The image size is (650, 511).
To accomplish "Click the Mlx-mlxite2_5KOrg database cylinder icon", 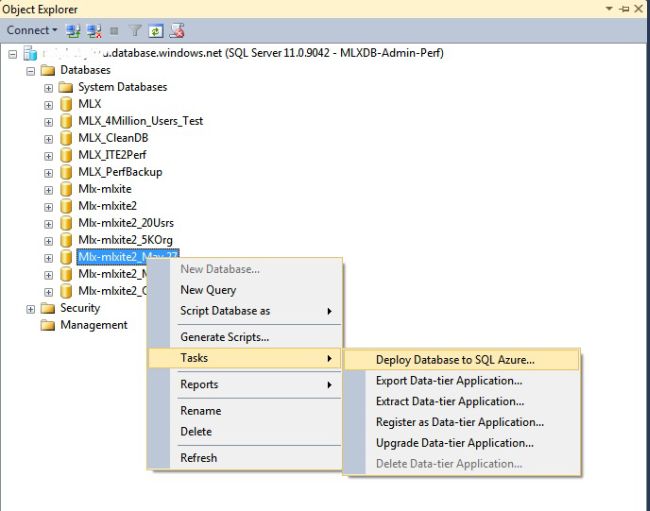I will tap(65, 240).
